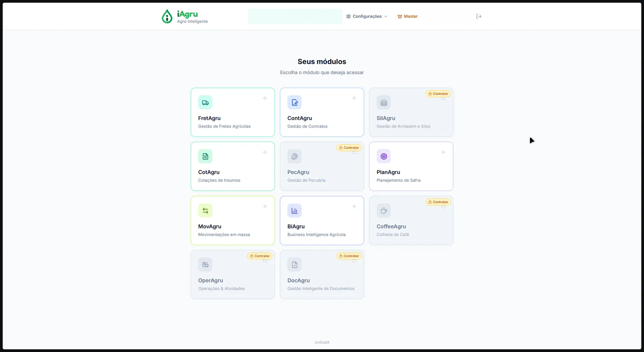Click the PecAgru livestock icon

(x=295, y=156)
